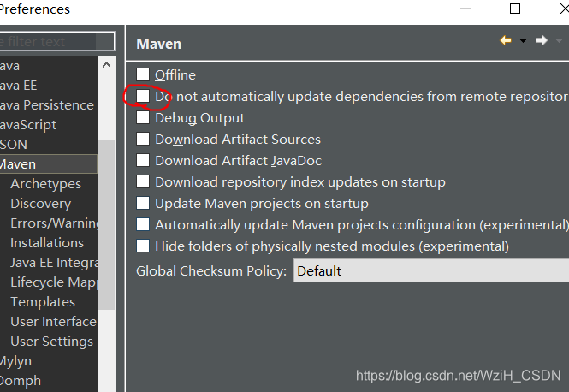569x392 pixels.
Task: Open Installations under Maven
Action: pyautogui.click(x=47, y=242)
